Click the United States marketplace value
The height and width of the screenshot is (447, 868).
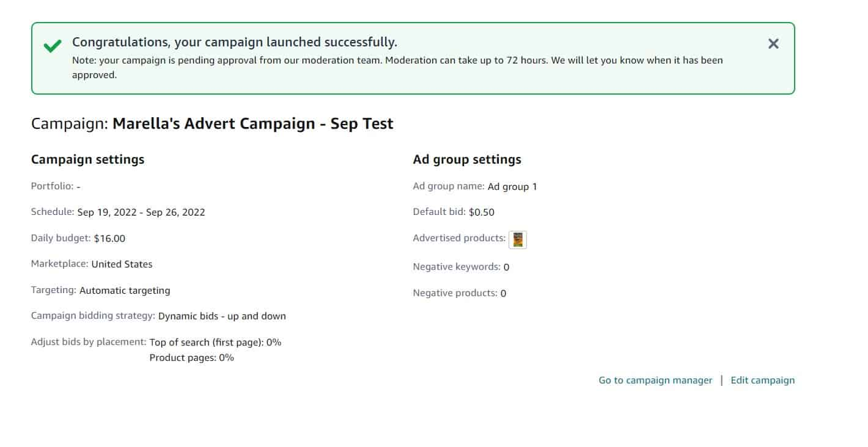coord(122,264)
